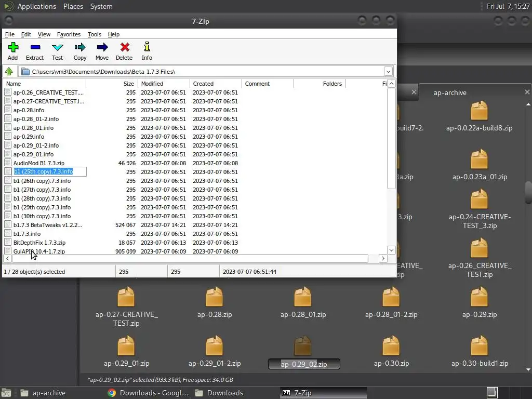Select b1 (26th copy).7.3.info row
Image resolution: width=532 pixels, height=399 pixels.
pyautogui.click(x=195, y=181)
